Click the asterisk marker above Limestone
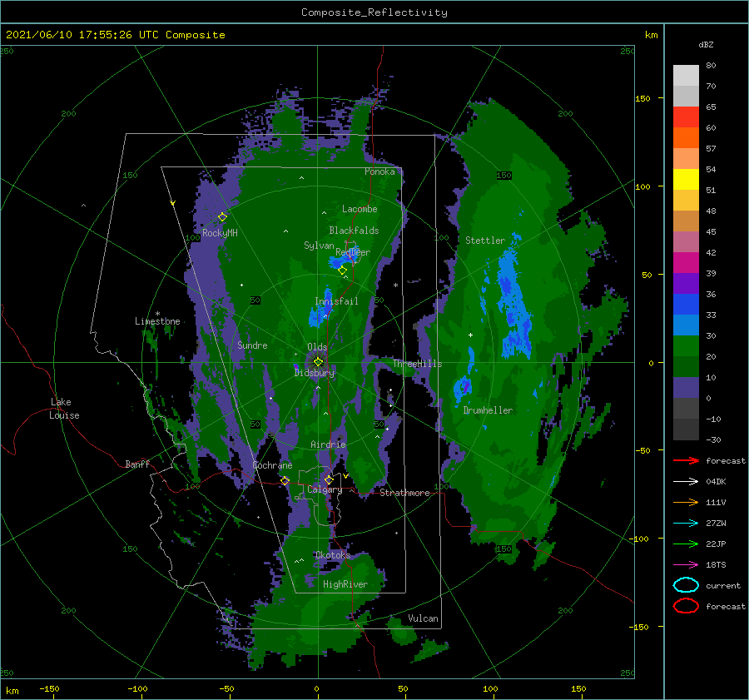 point(157,314)
